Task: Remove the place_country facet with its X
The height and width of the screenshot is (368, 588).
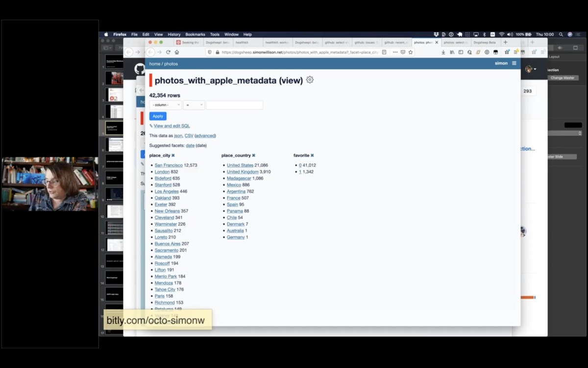Action: [x=254, y=156]
